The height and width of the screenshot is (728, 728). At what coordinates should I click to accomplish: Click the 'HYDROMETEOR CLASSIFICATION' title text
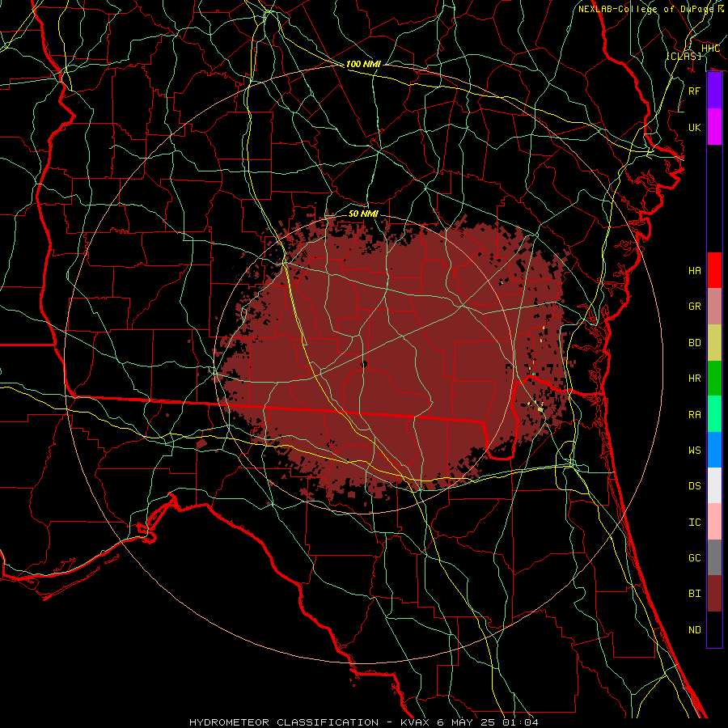[x=284, y=722]
